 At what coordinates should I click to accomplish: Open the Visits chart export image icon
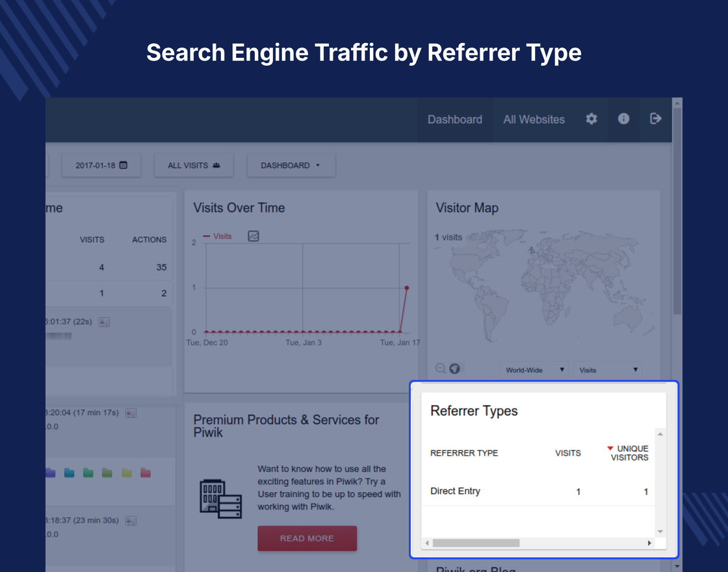tap(253, 236)
